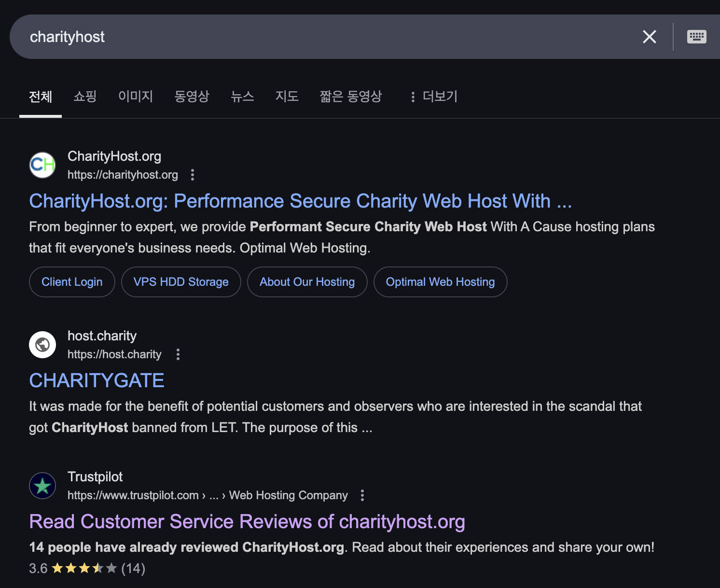The image size is (720, 588).
Task: Click the VPS HDD Storage sitelink chip
Action: [x=181, y=282]
